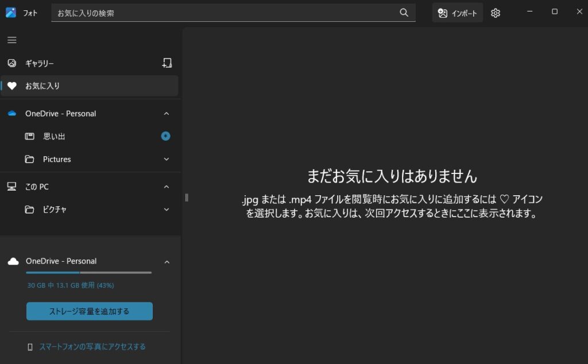Click the hamburger menu icon
This screenshot has width=588, height=364.
pyautogui.click(x=11, y=40)
